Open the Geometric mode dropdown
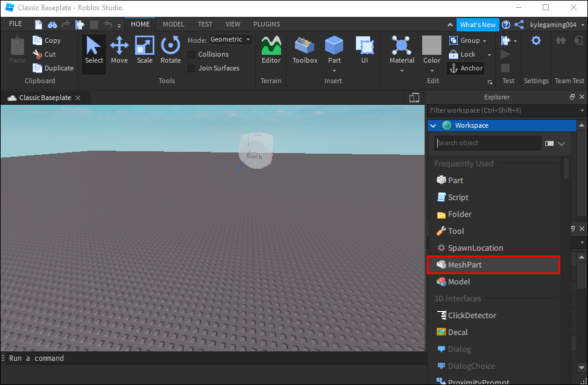Viewport: 588px width, 385px height. coord(230,39)
